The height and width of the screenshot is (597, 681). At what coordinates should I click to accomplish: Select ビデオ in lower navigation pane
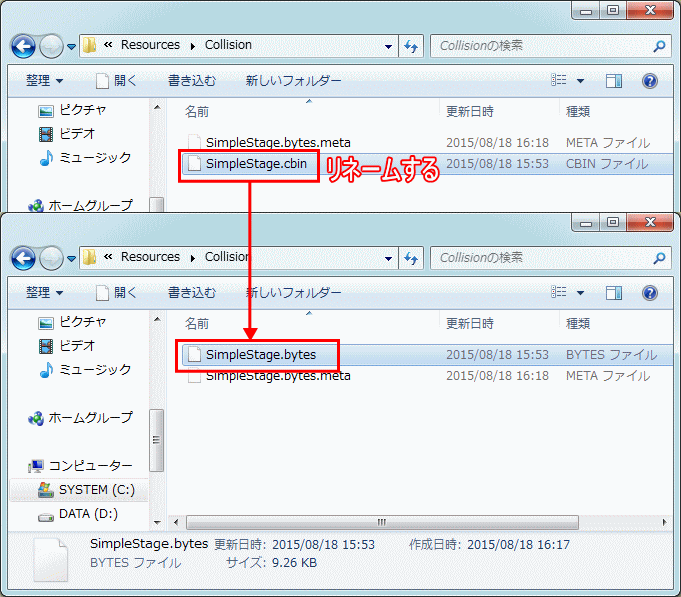click(x=67, y=346)
